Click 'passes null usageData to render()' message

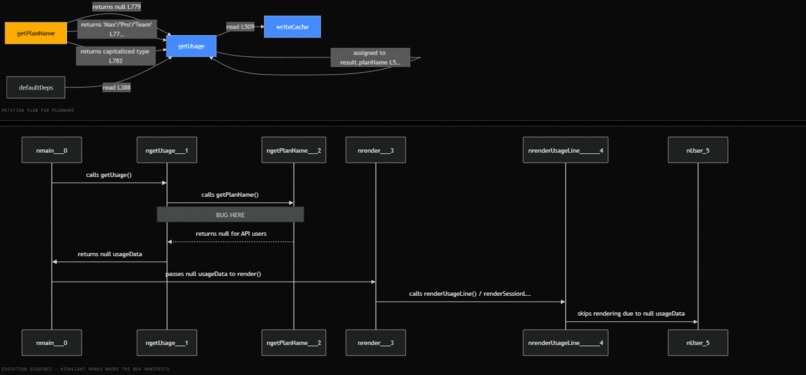[x=213, y=274]
